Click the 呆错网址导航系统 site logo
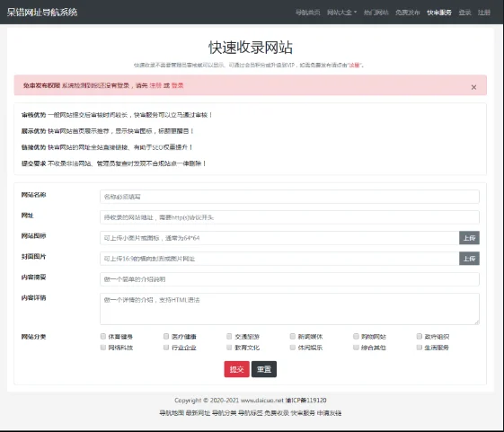 [x=42, y=13]
